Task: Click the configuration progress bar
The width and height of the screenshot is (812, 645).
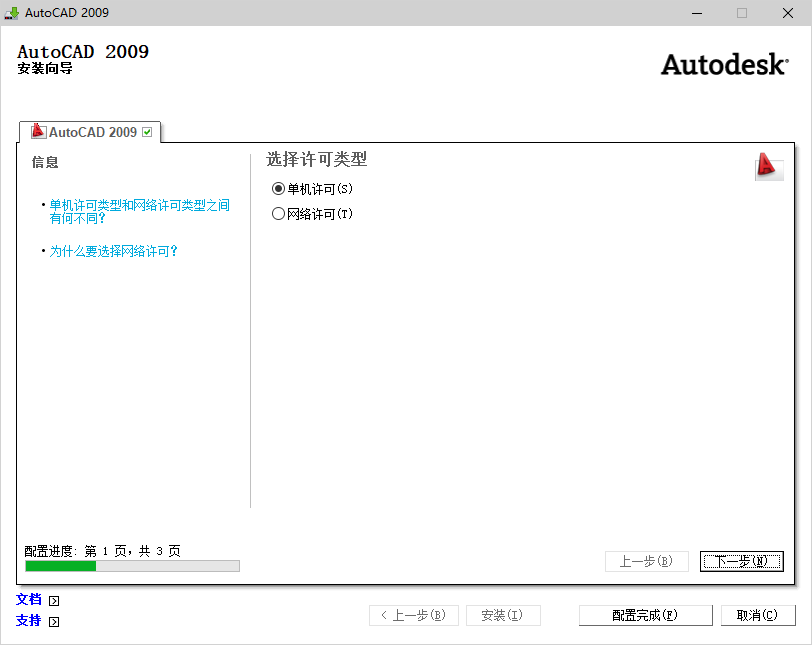Action: coord(131,566)
